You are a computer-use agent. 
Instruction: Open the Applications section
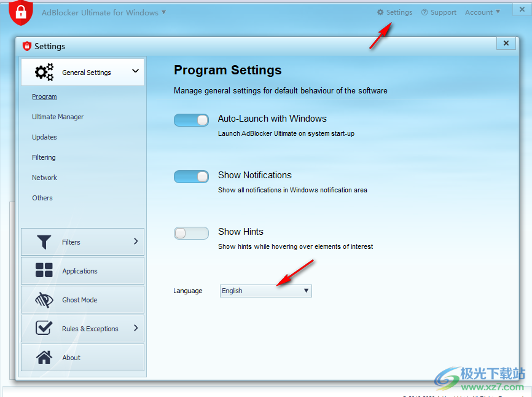coord(82,271)
